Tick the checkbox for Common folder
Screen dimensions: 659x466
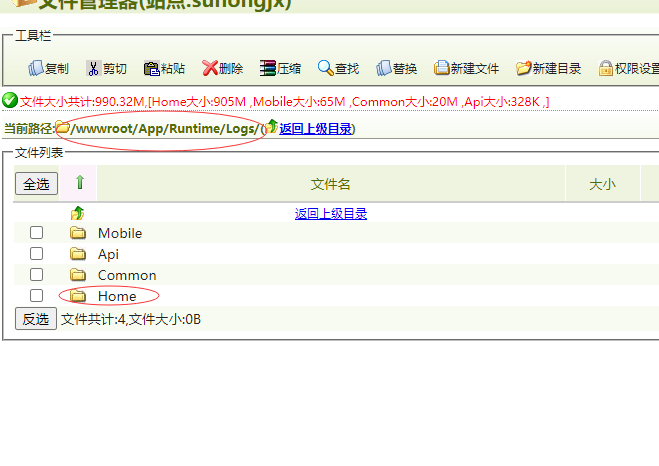[37, 274]
